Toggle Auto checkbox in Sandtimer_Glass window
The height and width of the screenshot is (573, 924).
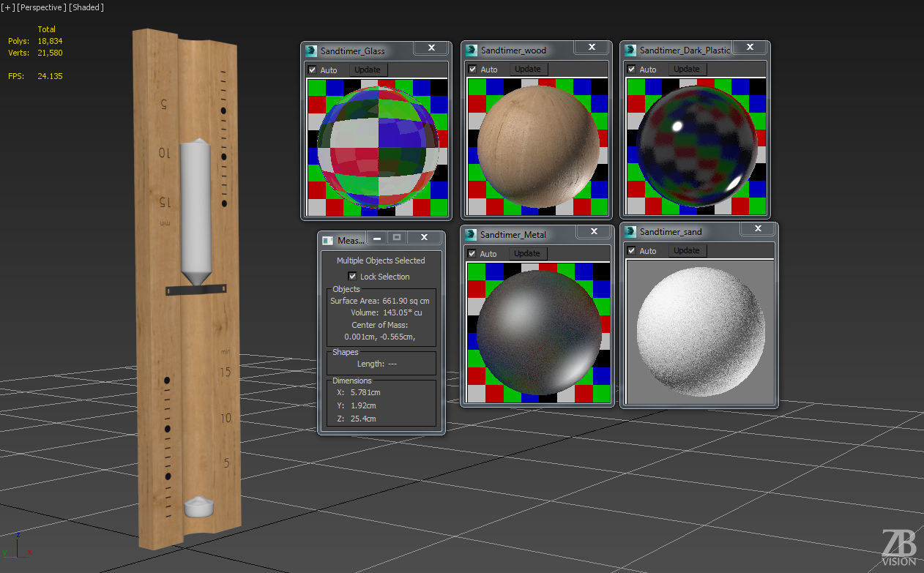[x=313, y=70]
